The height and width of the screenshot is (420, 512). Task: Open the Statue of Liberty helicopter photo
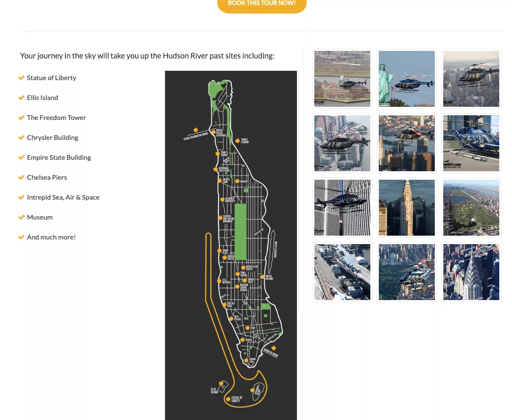tap(406, 79)
